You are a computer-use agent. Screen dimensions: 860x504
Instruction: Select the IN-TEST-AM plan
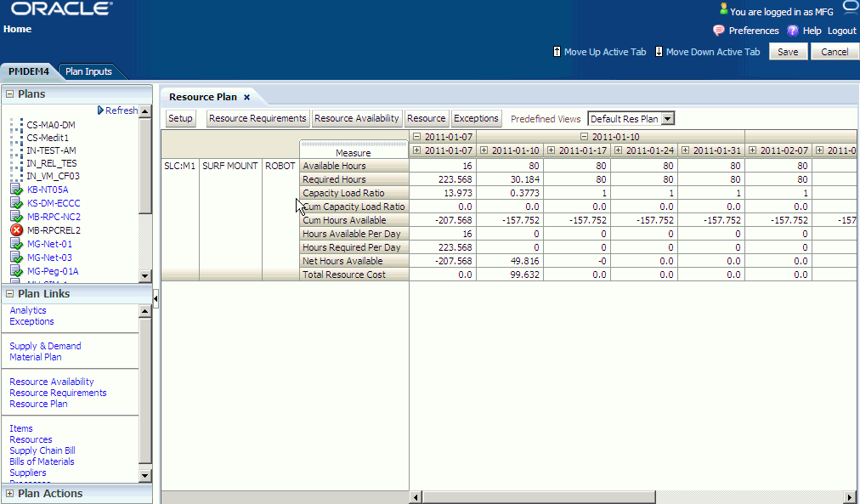[x=52, y=150]
